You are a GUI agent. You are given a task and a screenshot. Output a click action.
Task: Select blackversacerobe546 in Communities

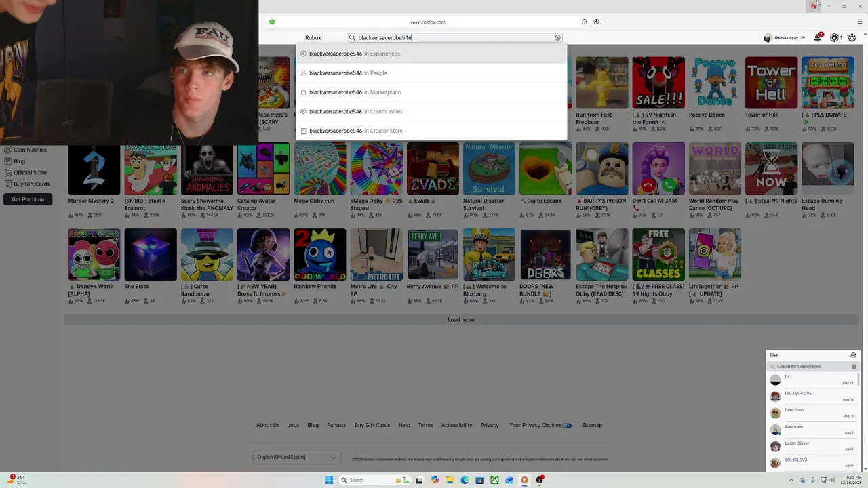point(431,111)
